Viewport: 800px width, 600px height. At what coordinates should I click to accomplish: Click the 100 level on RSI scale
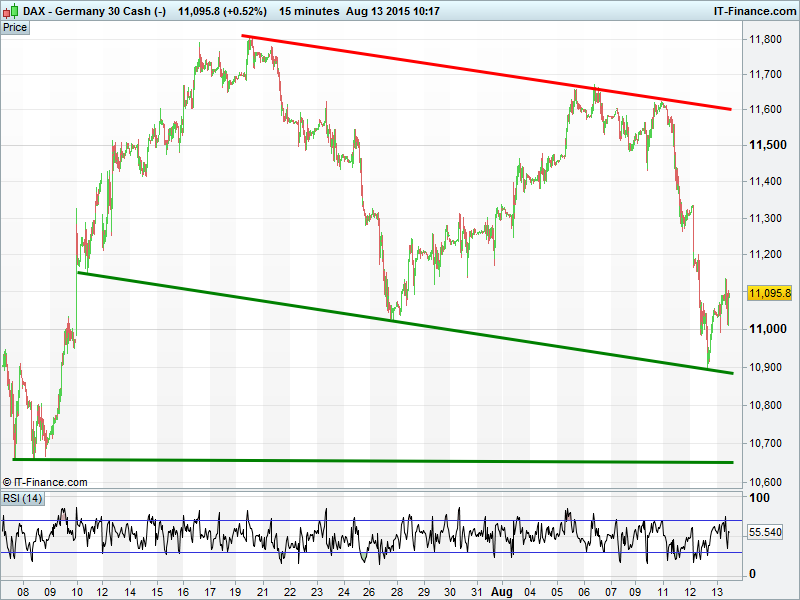[x=760, y=498]
